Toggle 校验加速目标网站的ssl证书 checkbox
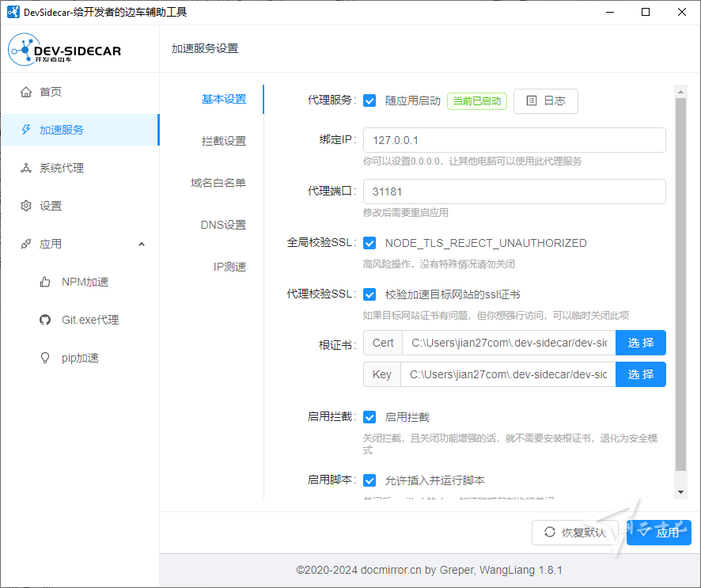This screenshot has width=701, height=588. [369, 294]
